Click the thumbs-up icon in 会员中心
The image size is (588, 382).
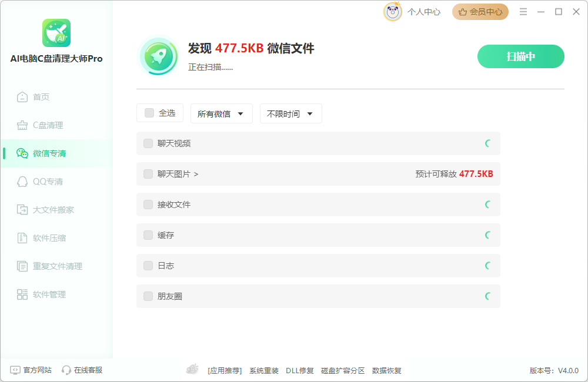[x=463, y=12]
